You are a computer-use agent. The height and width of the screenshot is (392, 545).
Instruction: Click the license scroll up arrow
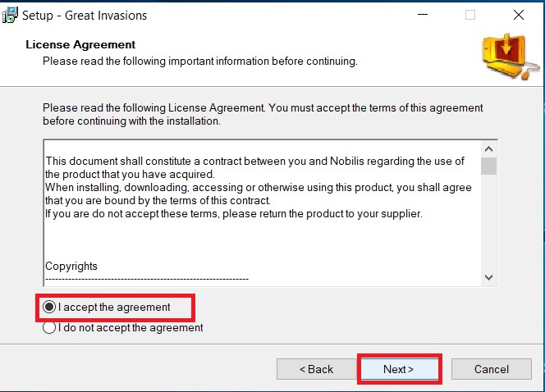[488, 149]
